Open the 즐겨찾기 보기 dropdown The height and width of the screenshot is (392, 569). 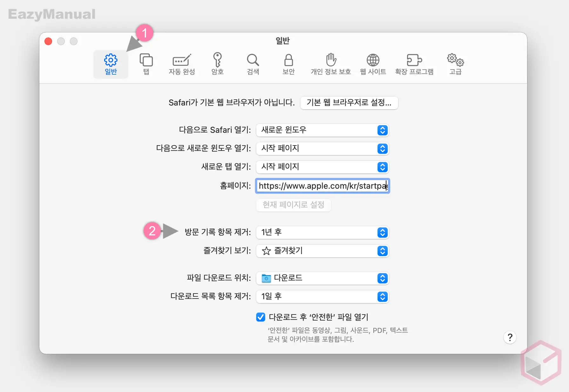tap(322, 251)
